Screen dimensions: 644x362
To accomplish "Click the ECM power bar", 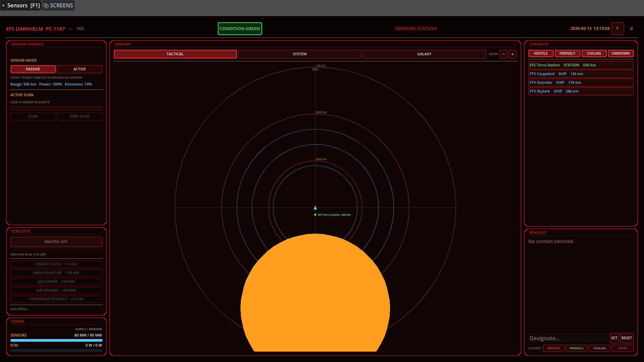I will pos(56,350).
